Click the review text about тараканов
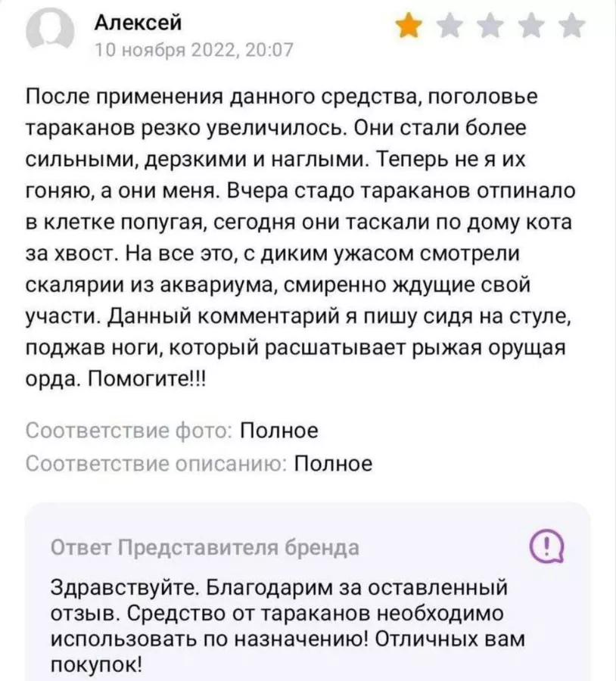Viewport: 616px width, 681px height. pyautogui.click(x=300, y=238)
